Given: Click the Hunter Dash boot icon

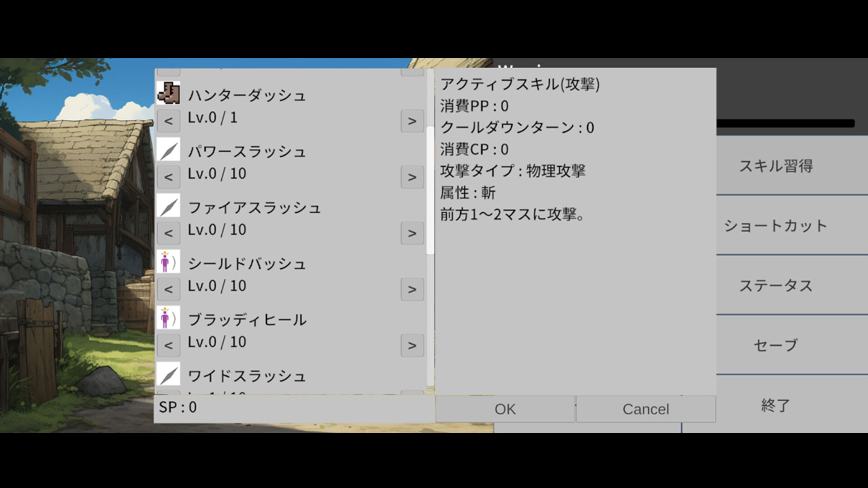Looking at the screenshot, I should (x=168, y=93).
